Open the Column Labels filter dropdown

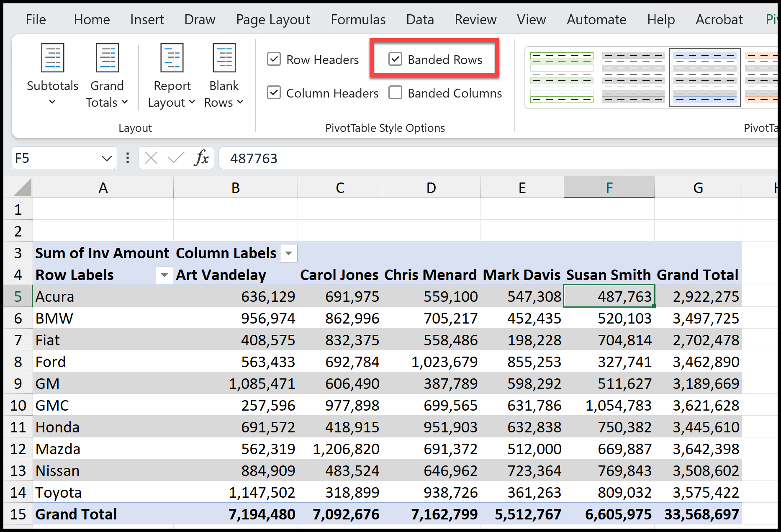click(288, 253)
